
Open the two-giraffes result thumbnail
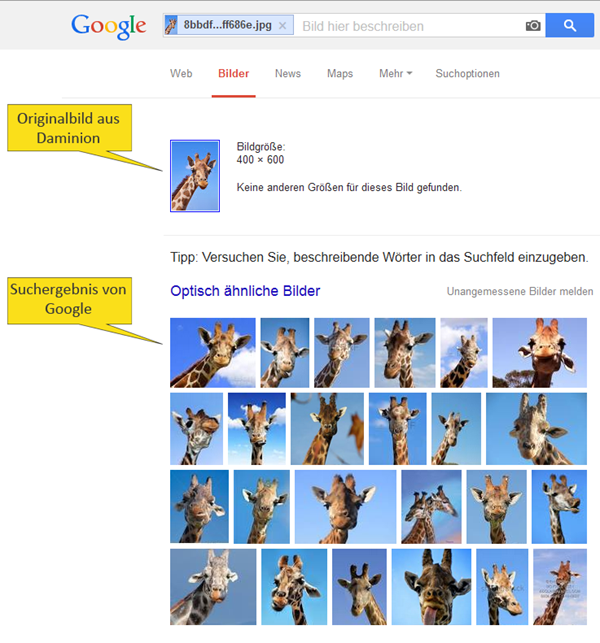pyautogui.click(x=431, y=507)
